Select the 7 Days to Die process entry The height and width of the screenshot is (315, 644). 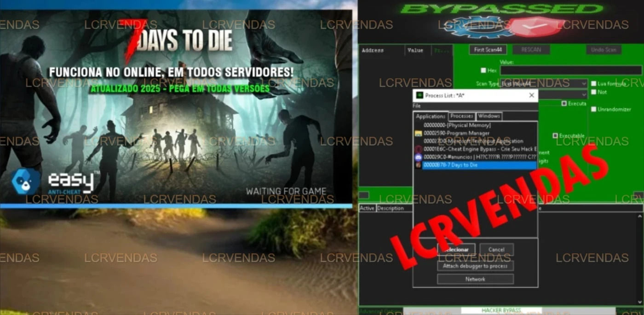[x=476, y=165]
